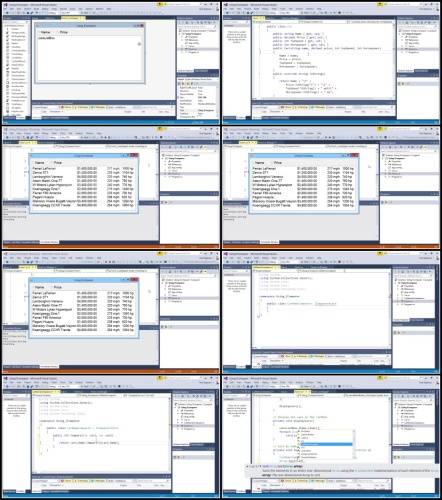Select the Price radio button in top-left form designer
Screen dimensions: 442x500
[x=62, y=32]
